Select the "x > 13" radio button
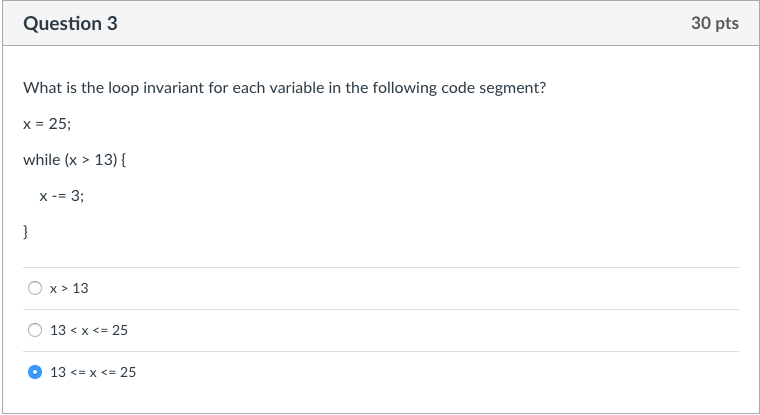This screenshot has height=415, width=760. [35, 289]
